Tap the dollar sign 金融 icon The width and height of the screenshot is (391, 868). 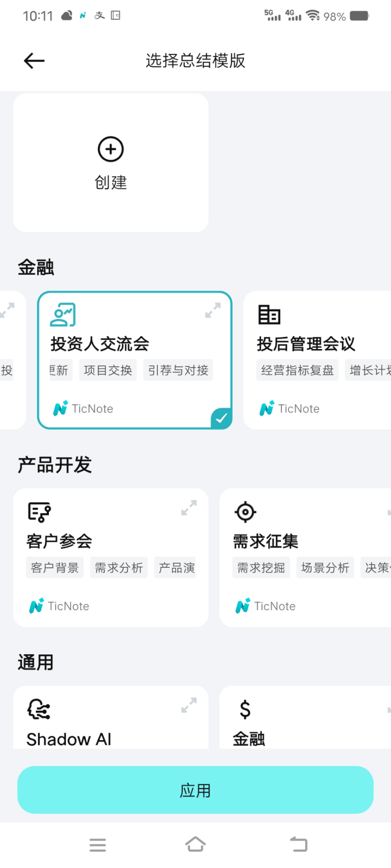pyautogui.click(x=245, y=709)
